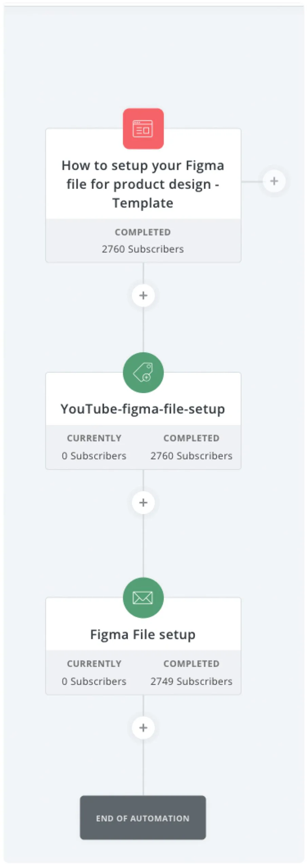Add step below YouTube-figma-file-setup tag

(x=143, y=502)
